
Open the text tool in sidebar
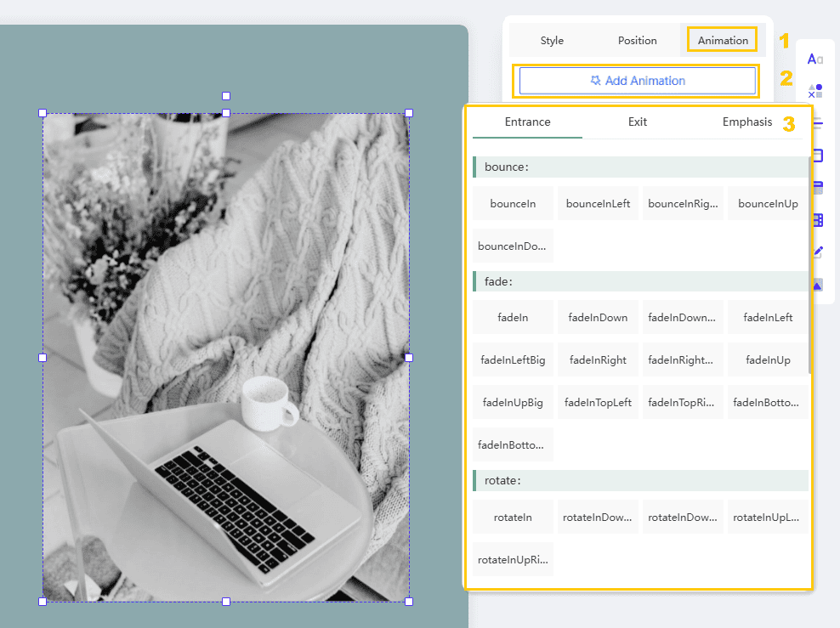tap(815, 59)
